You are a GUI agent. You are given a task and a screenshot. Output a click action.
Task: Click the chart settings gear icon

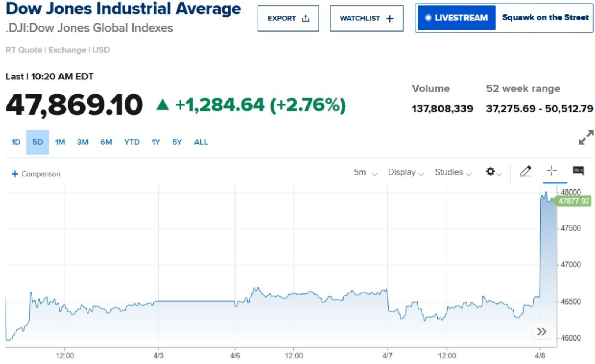click(491, 172)
